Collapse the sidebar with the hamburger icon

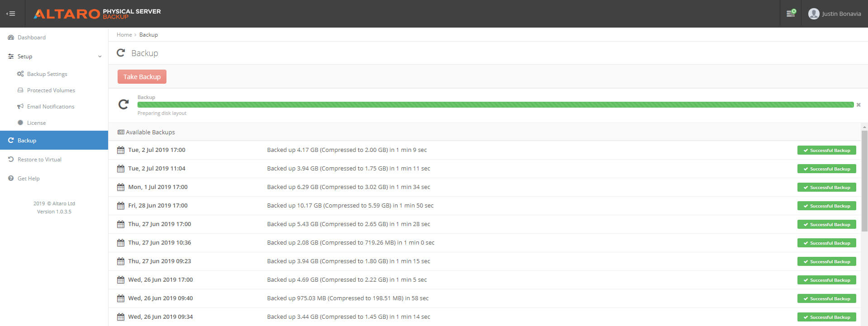click(11, 14)
